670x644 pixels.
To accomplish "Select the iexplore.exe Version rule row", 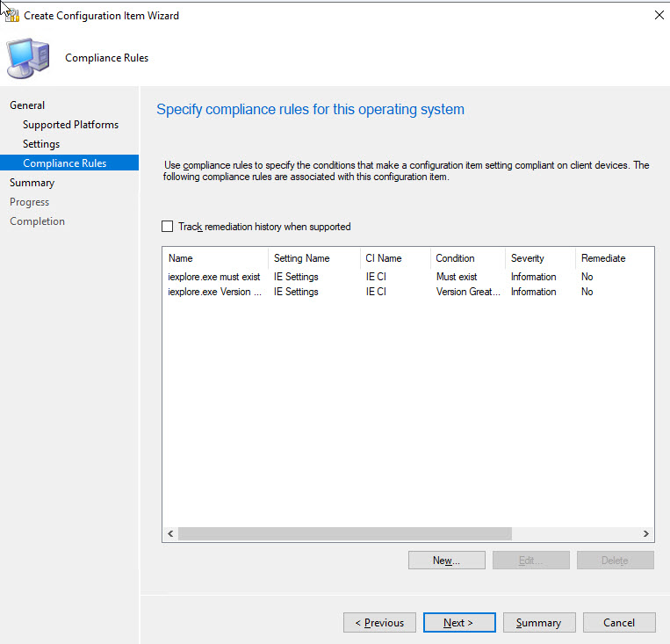I will click(x=214, y=292).
